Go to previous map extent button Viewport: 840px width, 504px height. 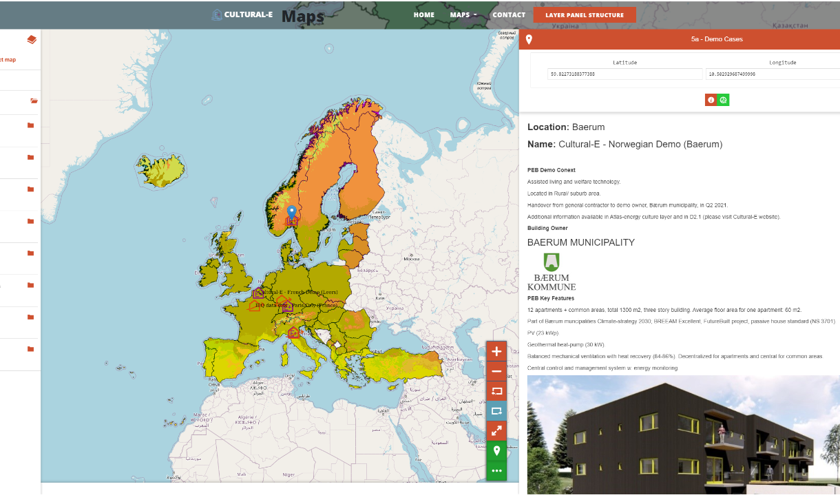496,391
